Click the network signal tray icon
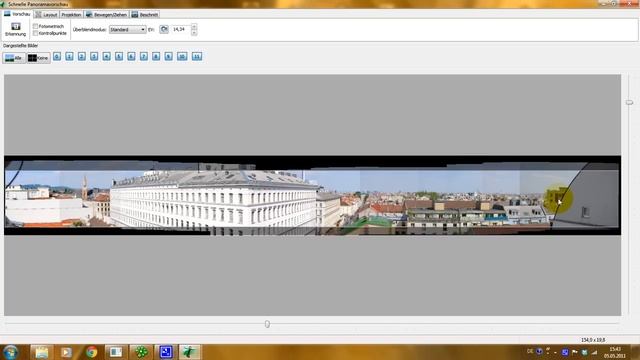The width and height of the screenshot is (640, 360). (x=594, y=352)
